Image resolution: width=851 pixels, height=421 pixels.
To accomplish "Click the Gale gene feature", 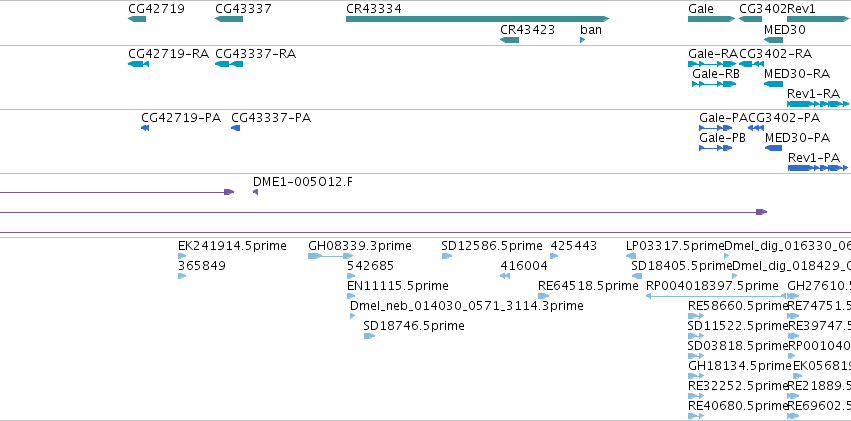I will (x=712, y=19).
